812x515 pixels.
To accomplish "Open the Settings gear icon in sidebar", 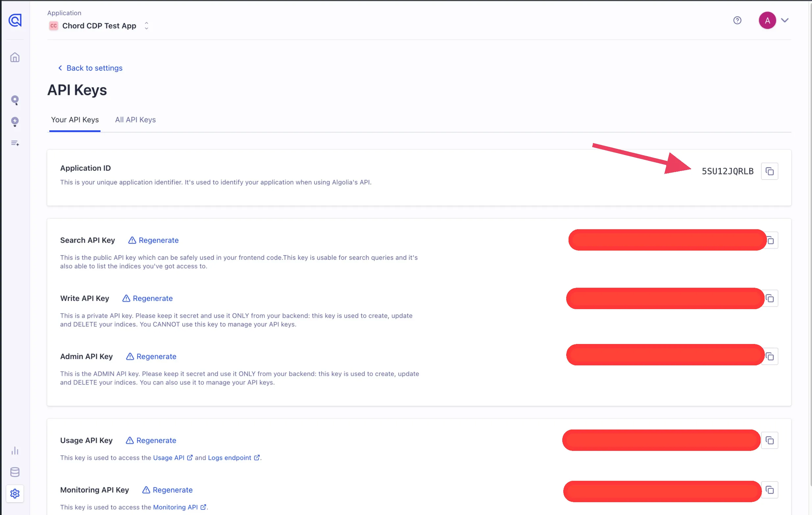I will tap(15, 493).
